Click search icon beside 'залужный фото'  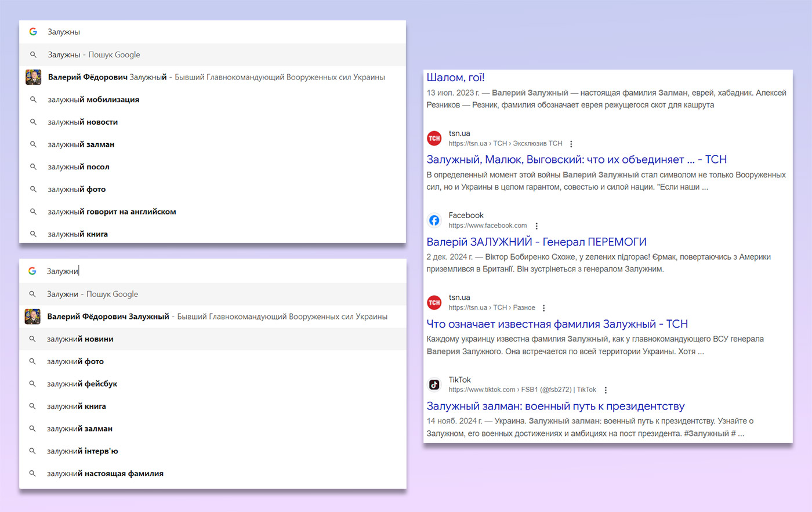(x=33, y=189)
